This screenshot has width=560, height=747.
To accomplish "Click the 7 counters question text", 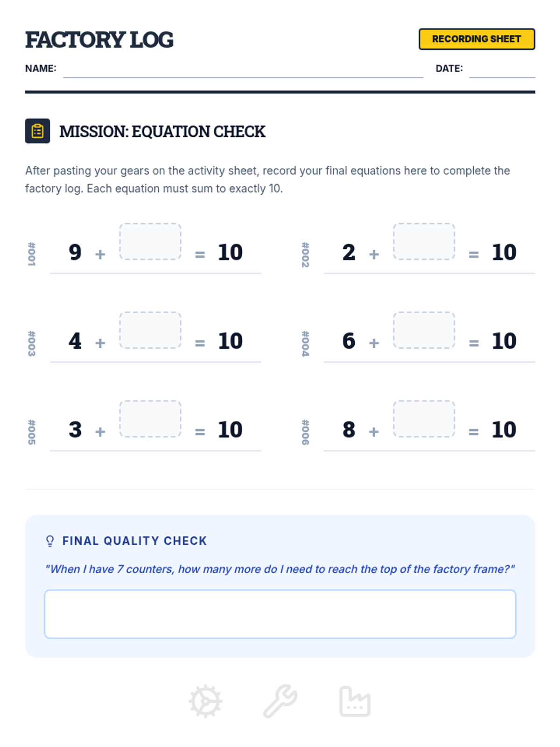I will [x=280, y=569].
